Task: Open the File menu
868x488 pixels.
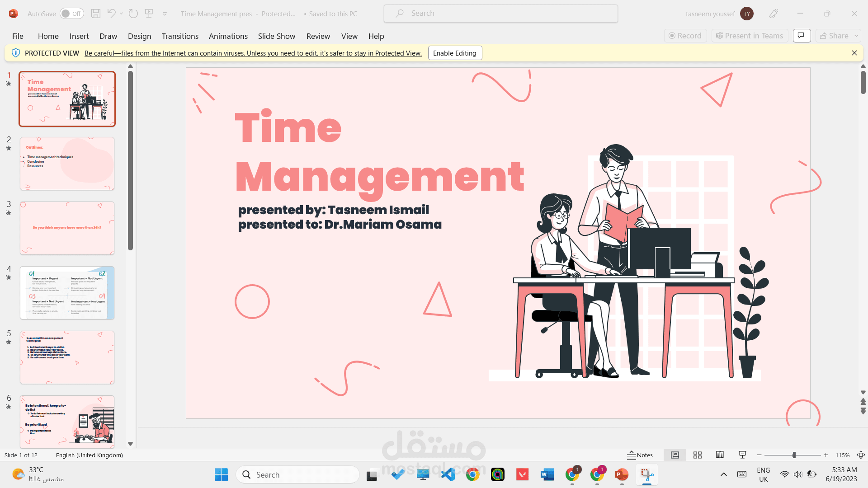Action: coord(18,36)
